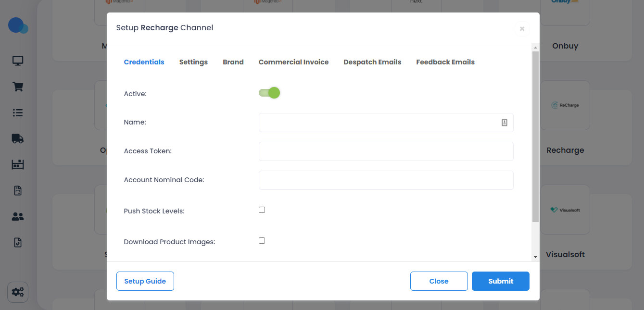Open the dashboard monitor icon in sidebar
The height and width of the screenshot is (310, 644).
18,61
